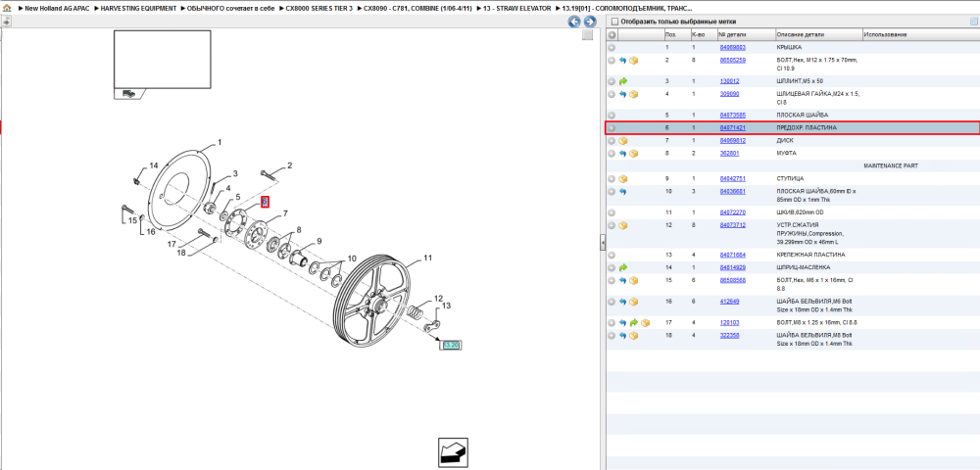Screen dimensions: 980x470
Task: Click the package icon in row 2
Action: [634, 61]
